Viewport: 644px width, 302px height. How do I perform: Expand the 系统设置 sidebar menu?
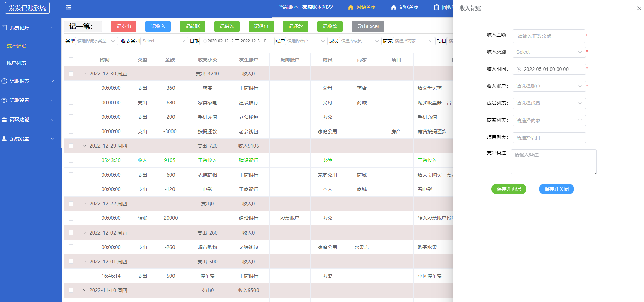click(31, 139)
